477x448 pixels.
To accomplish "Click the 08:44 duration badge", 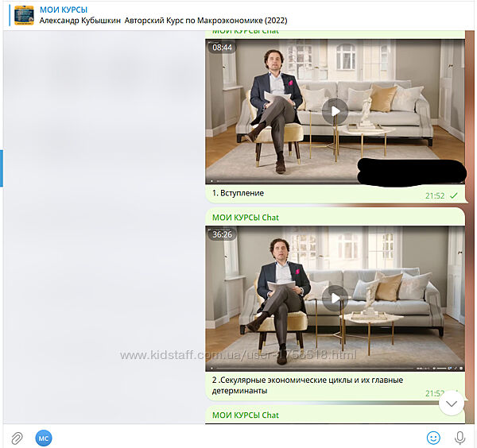I will [223, 48].
